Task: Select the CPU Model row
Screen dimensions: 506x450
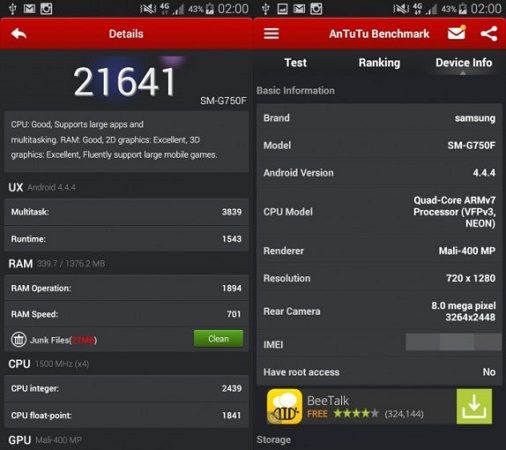Action: [379, 212]
